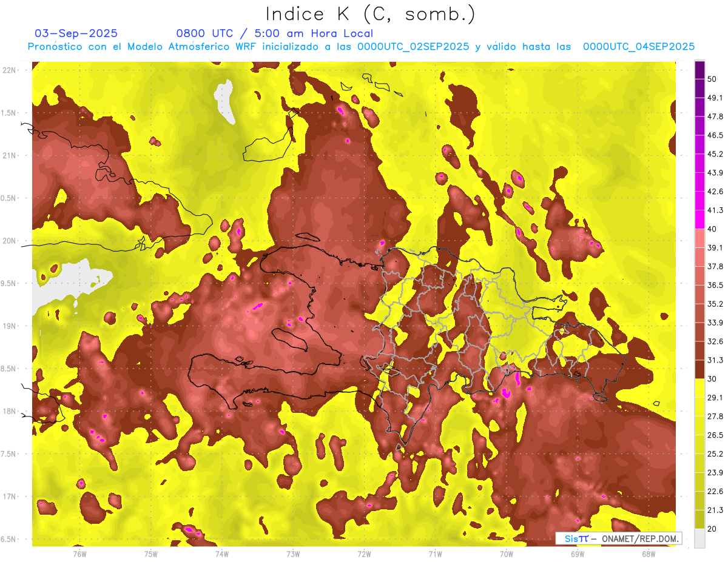
Task: Click the longitude axis label "70W"
Action: point(507,554)
